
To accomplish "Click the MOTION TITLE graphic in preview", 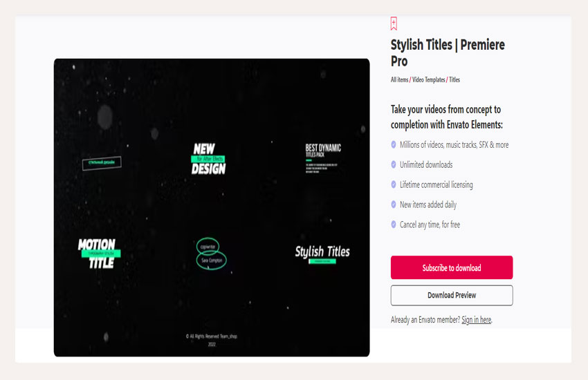I will [x=99, y=254].
